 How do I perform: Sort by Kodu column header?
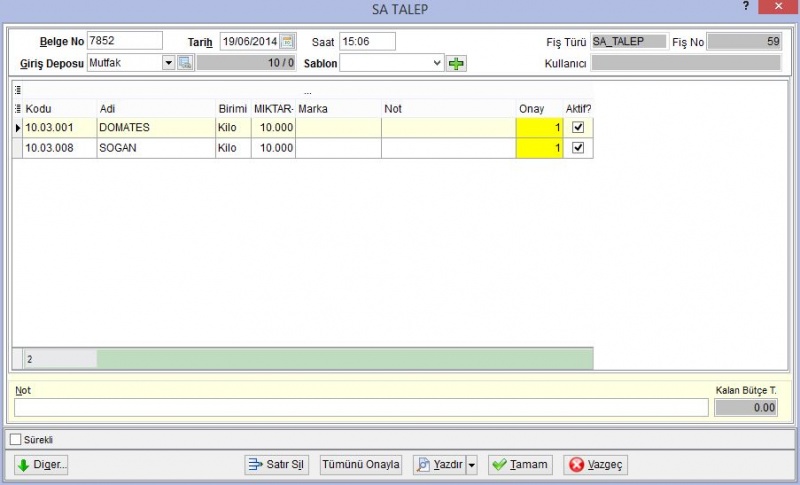pos(60,109)
